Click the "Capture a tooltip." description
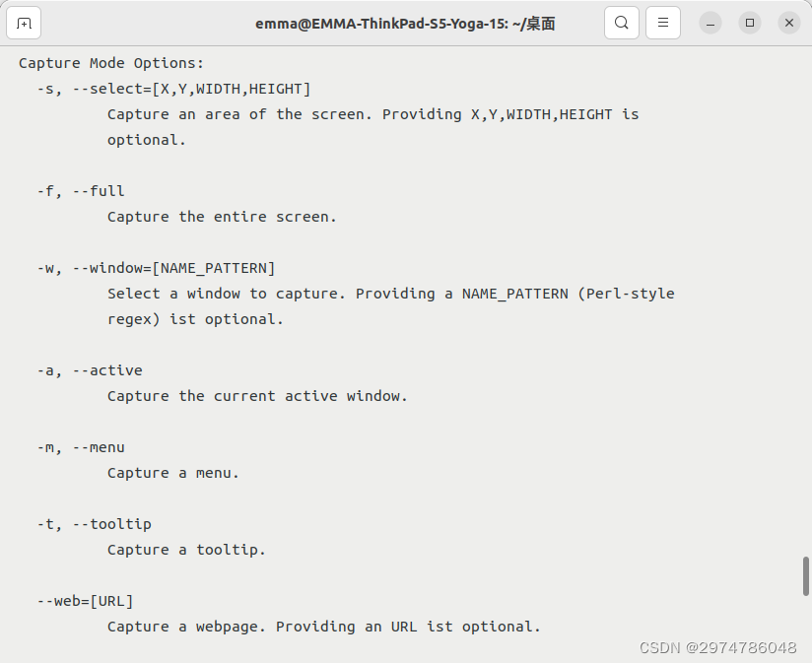 (x=186, y=550)
